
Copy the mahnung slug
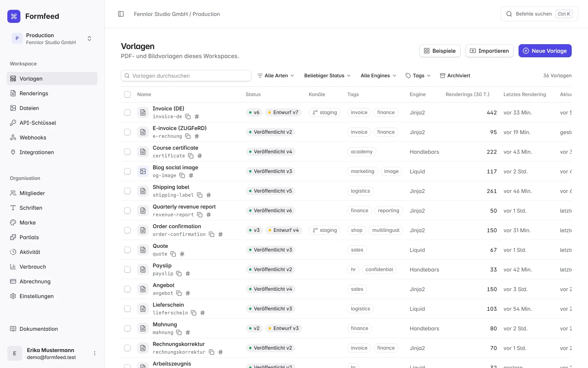(179, 332)
